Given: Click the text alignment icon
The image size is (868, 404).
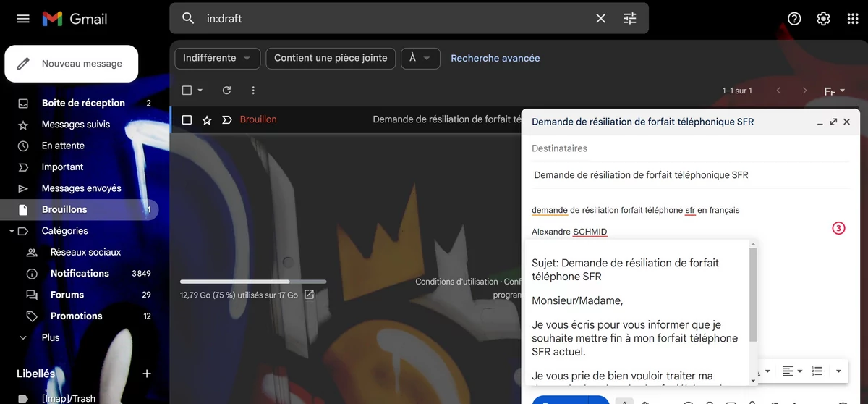Looking at the screenshot, I should click(x=788, y=371).
